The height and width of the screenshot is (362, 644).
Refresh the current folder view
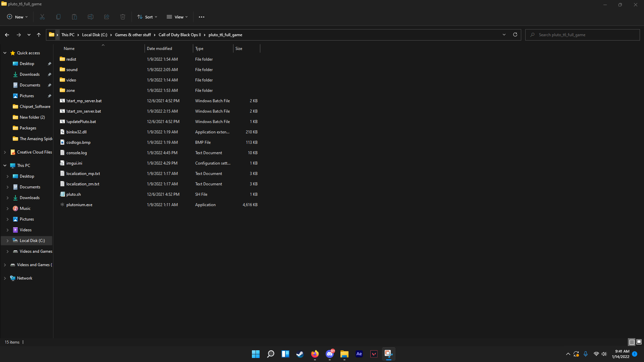click(x=515, y=35)
